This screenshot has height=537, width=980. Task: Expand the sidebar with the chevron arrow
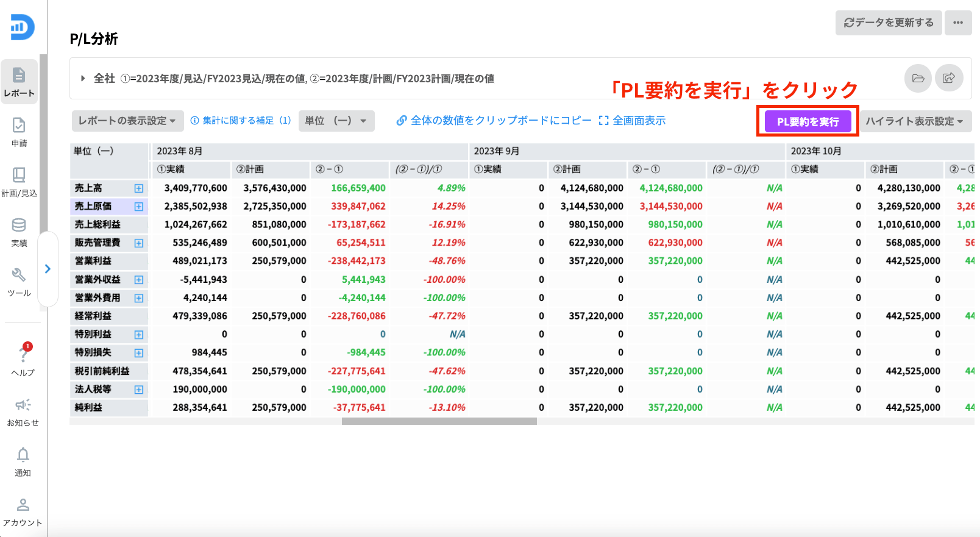pyautogui.click(x=48, y=269)
